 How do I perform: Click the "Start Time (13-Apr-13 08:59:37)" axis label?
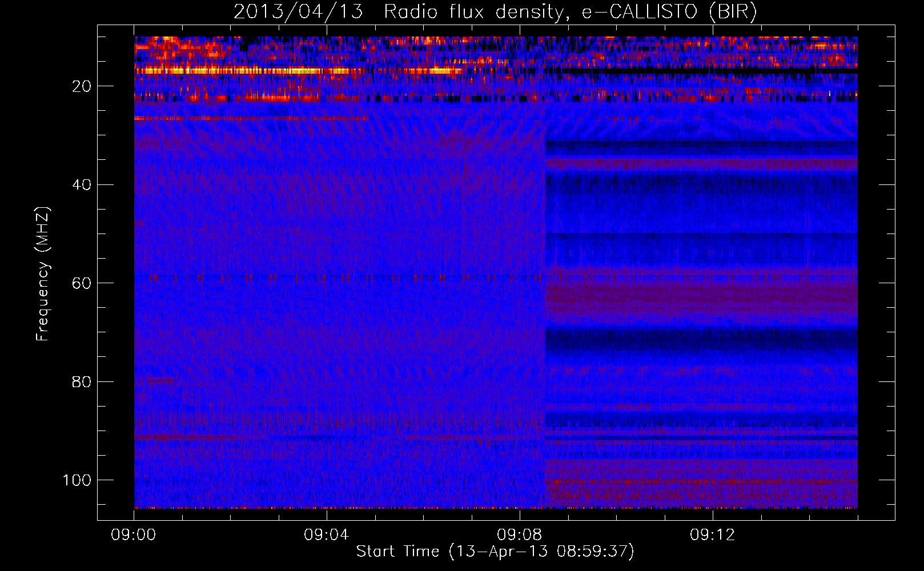495,552
